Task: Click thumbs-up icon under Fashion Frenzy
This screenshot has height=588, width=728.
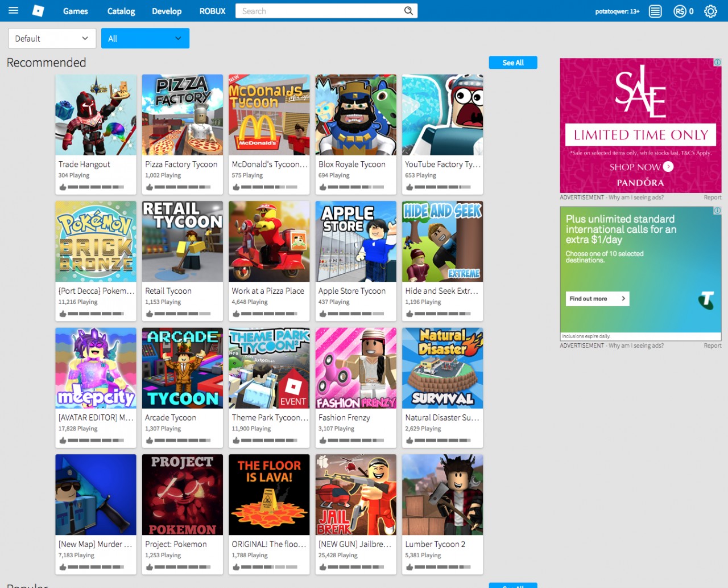Action: coord(322,440)
